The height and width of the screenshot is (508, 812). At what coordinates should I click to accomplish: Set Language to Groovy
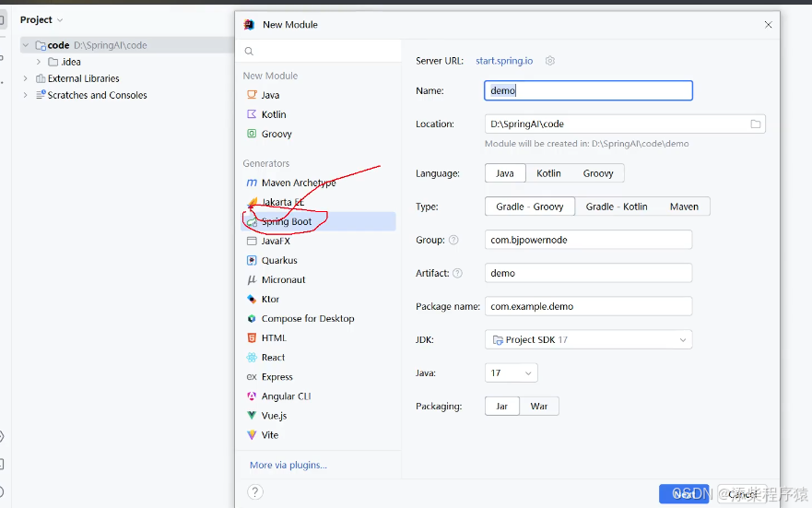(598, 173)
